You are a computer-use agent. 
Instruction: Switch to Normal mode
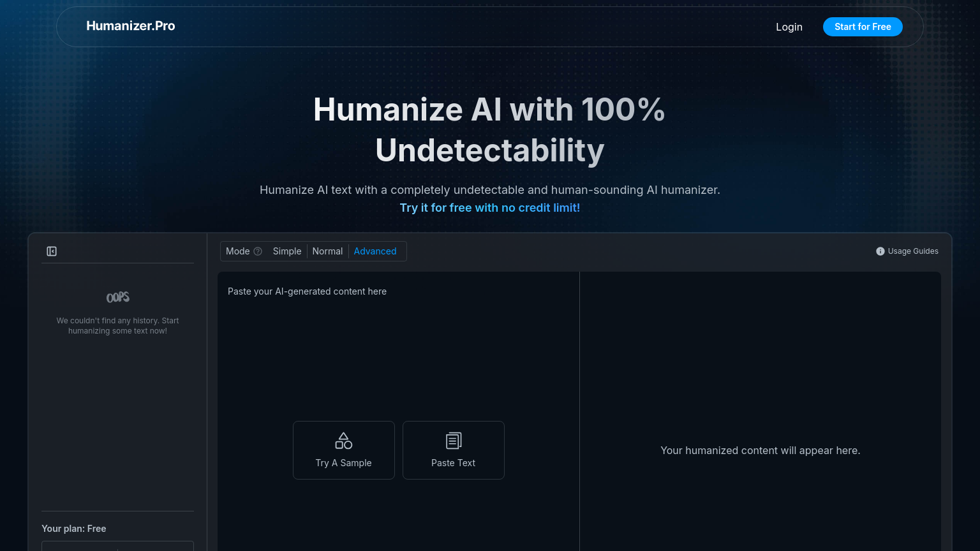(x=327, y=251)
